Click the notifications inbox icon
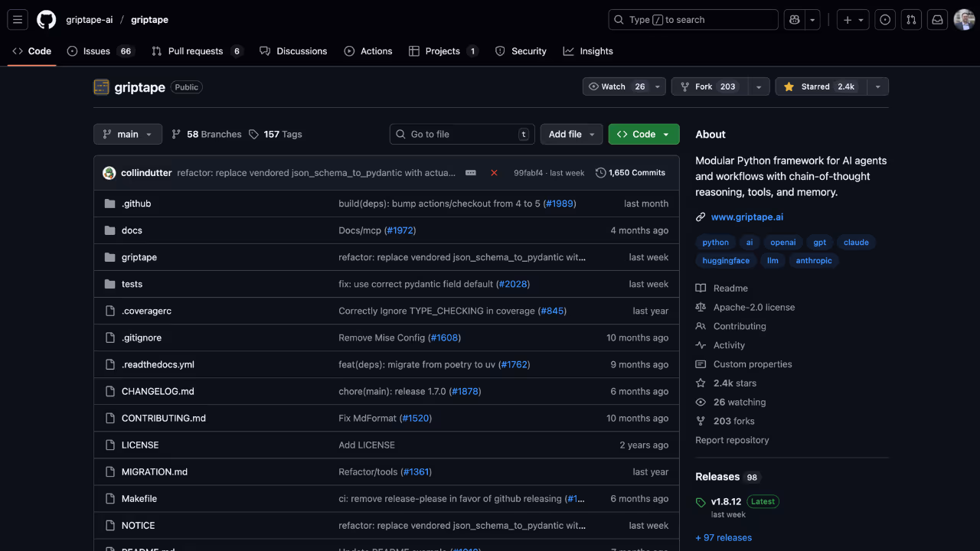Viewport: 980px width, 551px height. click(x=936, y=19)
